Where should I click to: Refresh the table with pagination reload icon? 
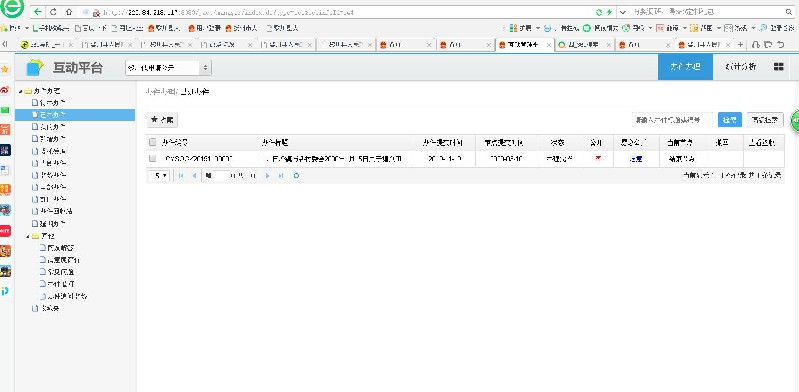(296, 175)
